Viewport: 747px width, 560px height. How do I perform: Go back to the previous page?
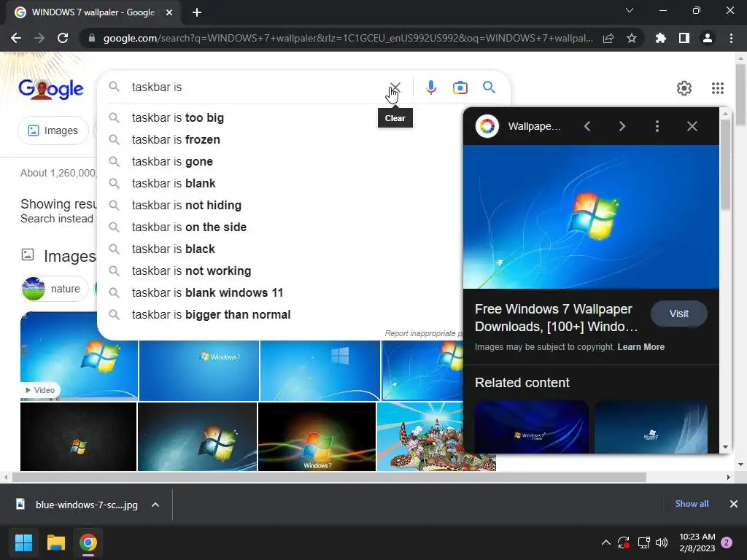pyautogui.click(x=16, y=38)
